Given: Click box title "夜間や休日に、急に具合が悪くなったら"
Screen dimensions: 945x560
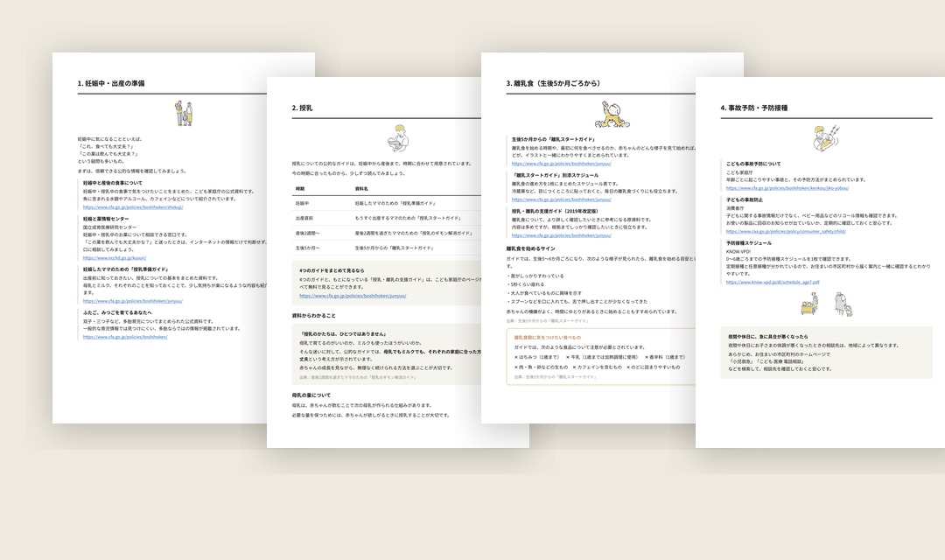Looking at the screenshot, I should pyautogui.click(x=768, y=337).
